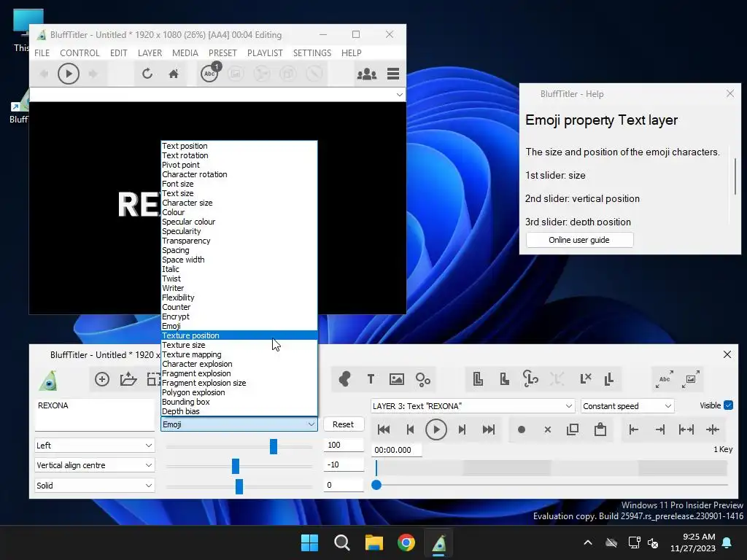
Task: Open the PRESET menu
Action: pyautogui.click(x=222, y=52)
